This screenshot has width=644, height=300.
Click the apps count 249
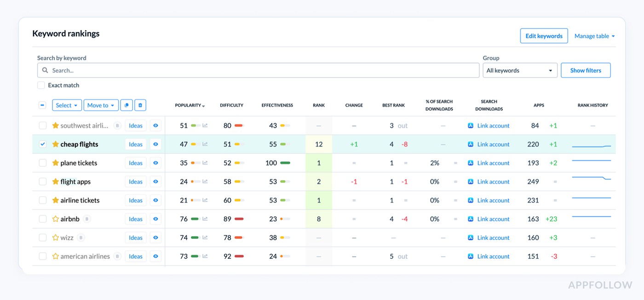533,181
